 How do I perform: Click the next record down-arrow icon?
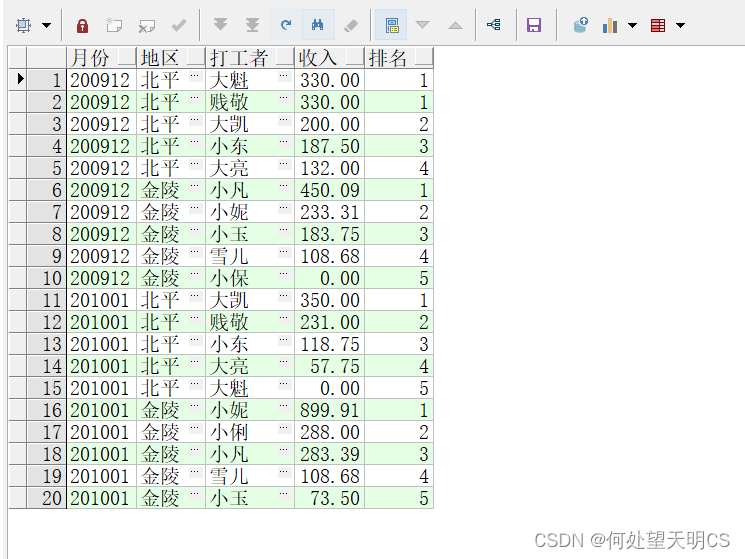coord(422,25)
